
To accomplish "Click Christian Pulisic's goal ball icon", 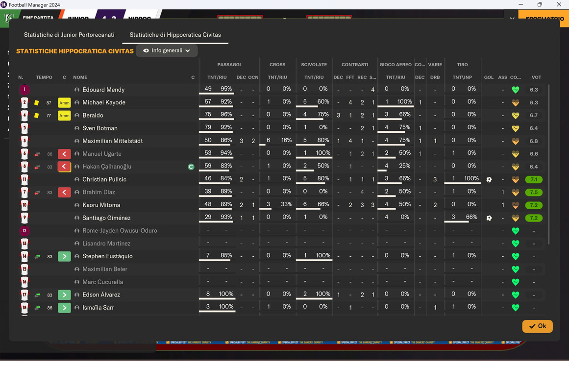I will (489, 179).
